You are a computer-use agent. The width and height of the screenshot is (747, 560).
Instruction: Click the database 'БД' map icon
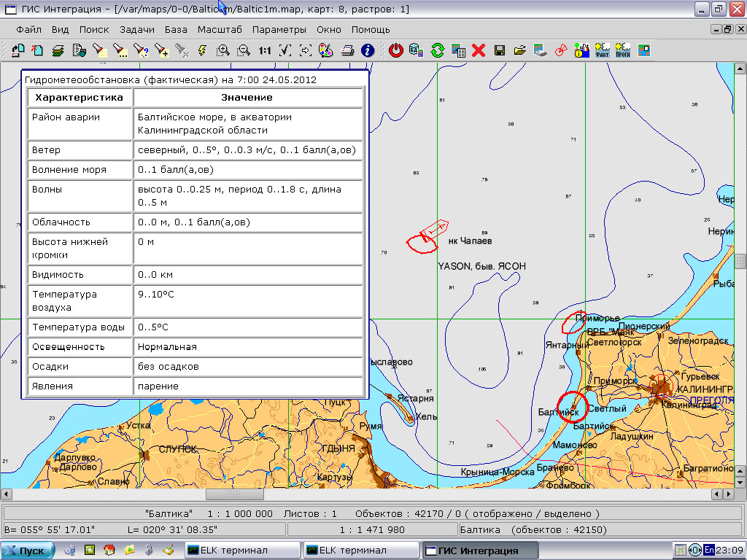pos(417,50)
